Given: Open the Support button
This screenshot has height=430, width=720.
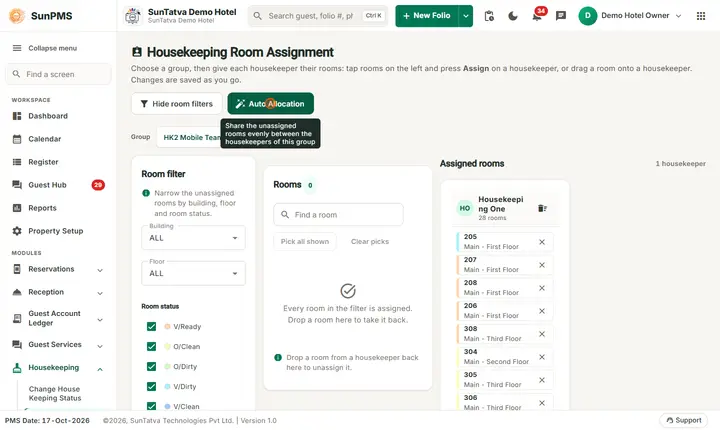Looking at the screenshot, I should (684, 420).
